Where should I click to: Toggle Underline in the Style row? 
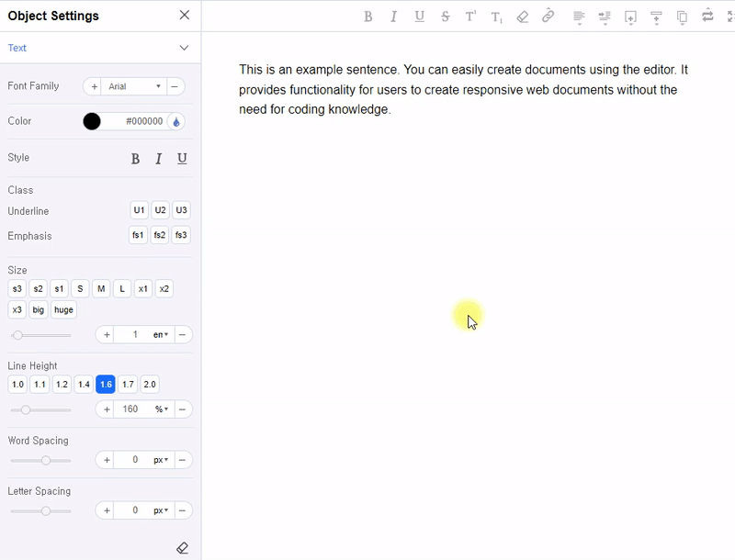pyautogui.click(x=182, y=159)
